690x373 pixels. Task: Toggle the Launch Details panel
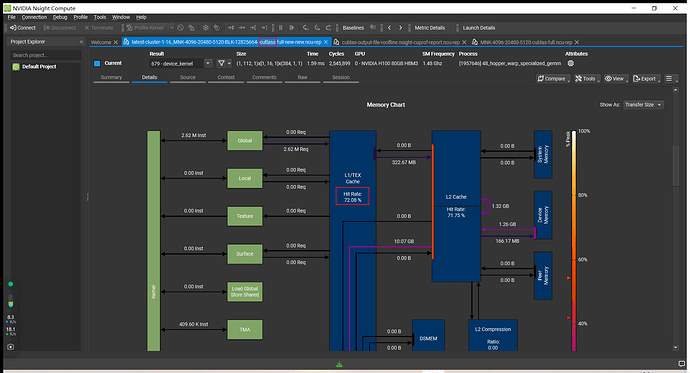(x=479, y=28)
